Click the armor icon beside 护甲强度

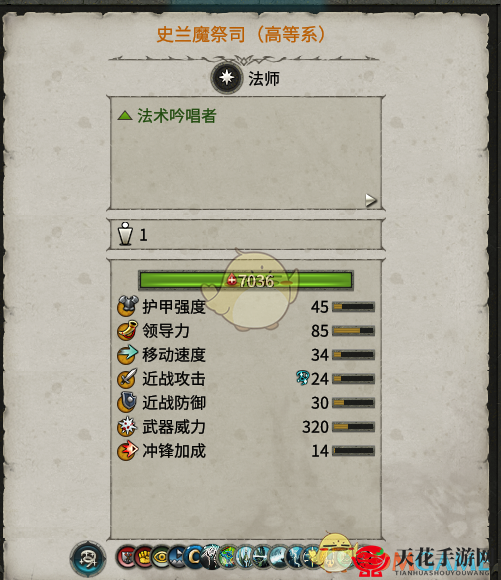pyautogui.click(x=128, y=306)
